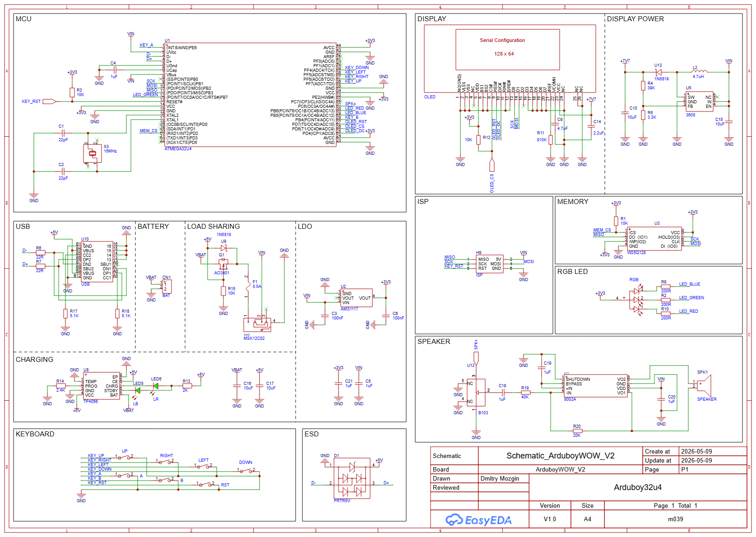Select the "MEM_CS" net label in Memory section
This screenshot has height=537, width=756.
click(x=602, y=230)
